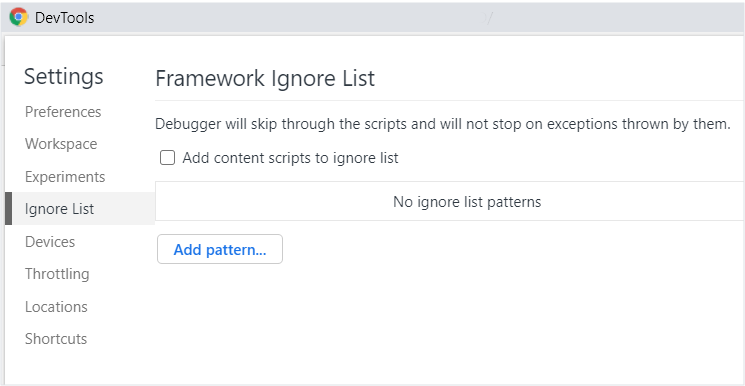This screenshot has height=386, width=745.
Task: Click the 'Add content scripts to ignore list' label
Action: coord(290,158)
